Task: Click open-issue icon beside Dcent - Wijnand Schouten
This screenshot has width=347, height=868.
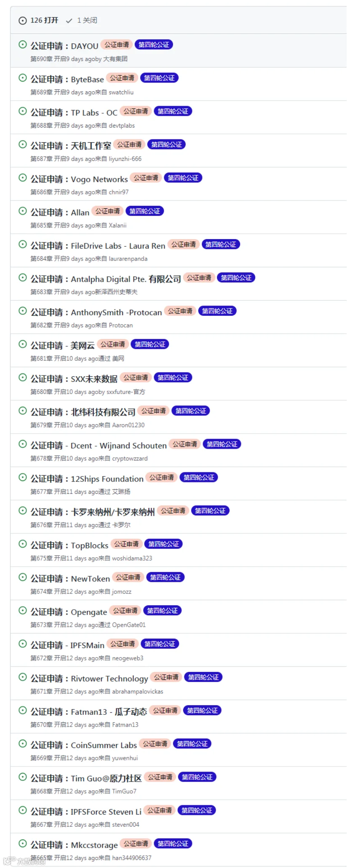Action: pos(23,443)
